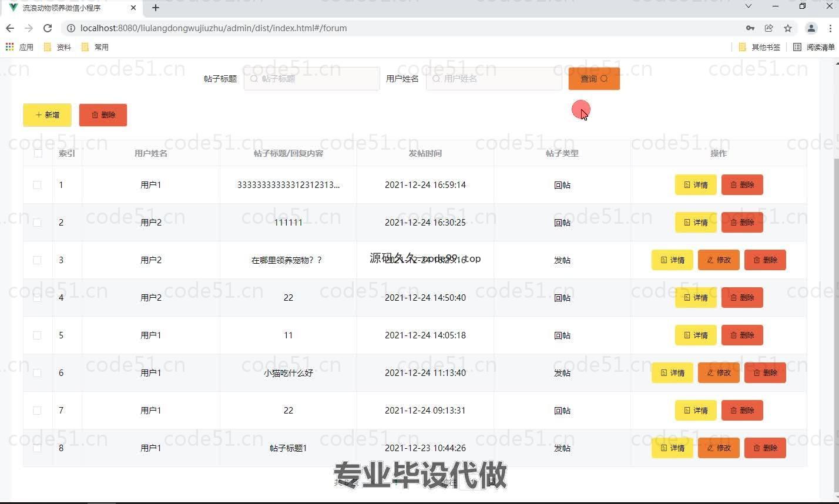Click the share page icon in address bar
The width and height of the screenshot is (839, 504).
(x=768, y=28)
